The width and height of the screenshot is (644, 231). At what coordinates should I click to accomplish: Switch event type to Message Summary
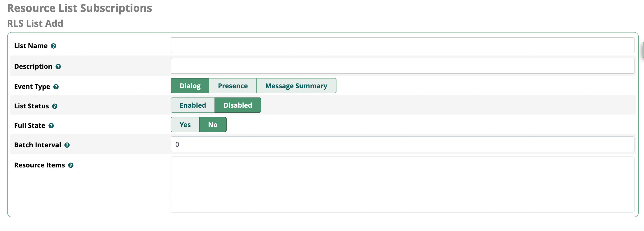tap(296, 86)
